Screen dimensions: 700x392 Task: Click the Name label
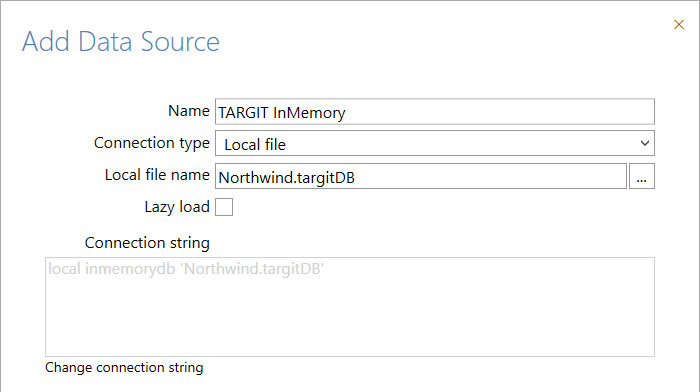pyautogui.click(x=189, y=111)
